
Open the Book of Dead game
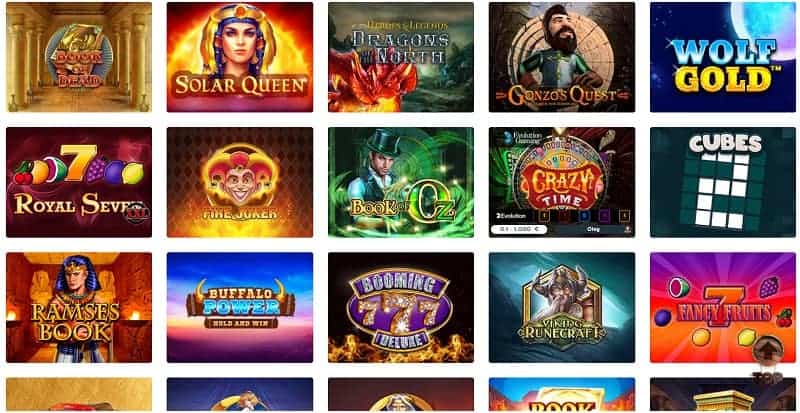79,57
